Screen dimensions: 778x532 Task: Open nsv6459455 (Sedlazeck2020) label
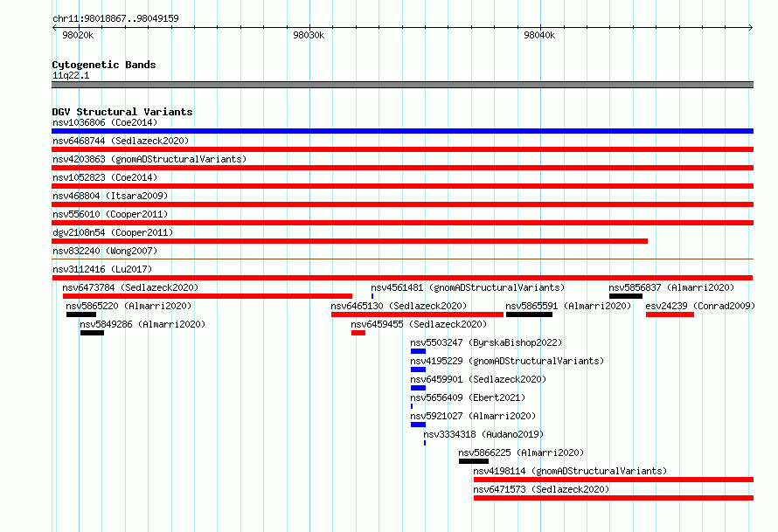[x=419, y=324]
